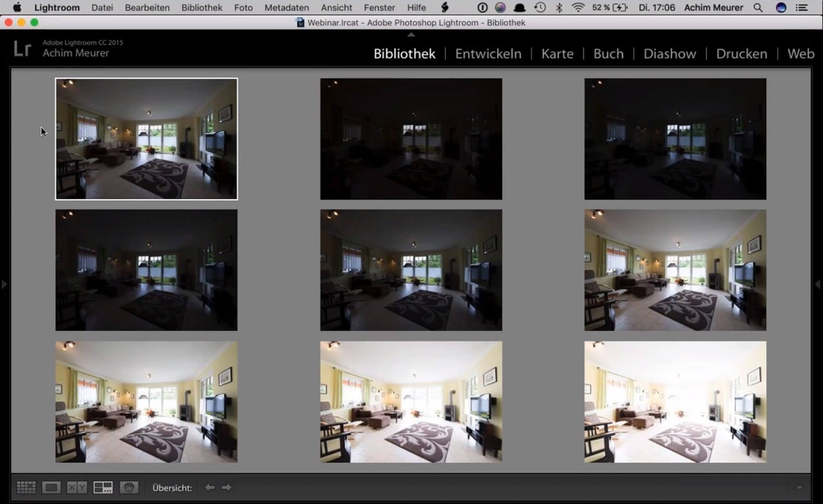Select the brightest thumbnail in the bottom-right
823x504 pixels.
(x=675, y=402)
